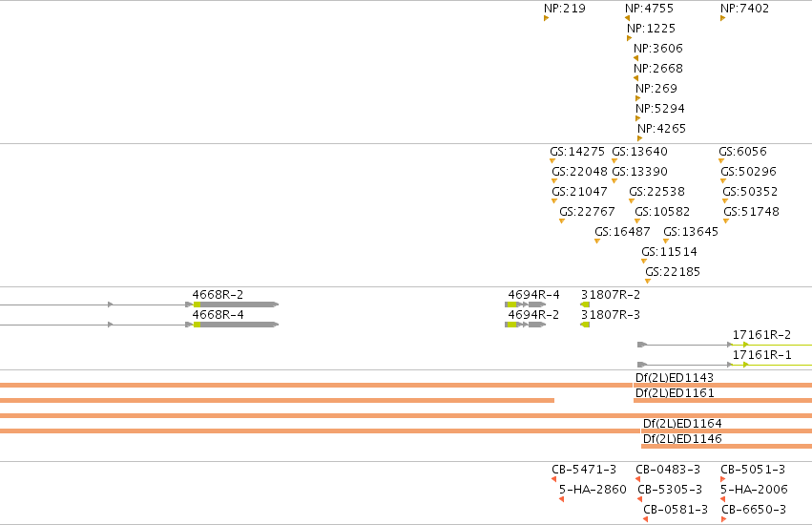The width and height of the screenshot is (812, 525).
Task: Select the 4694R-2 gene label
Action: [533, 315]
